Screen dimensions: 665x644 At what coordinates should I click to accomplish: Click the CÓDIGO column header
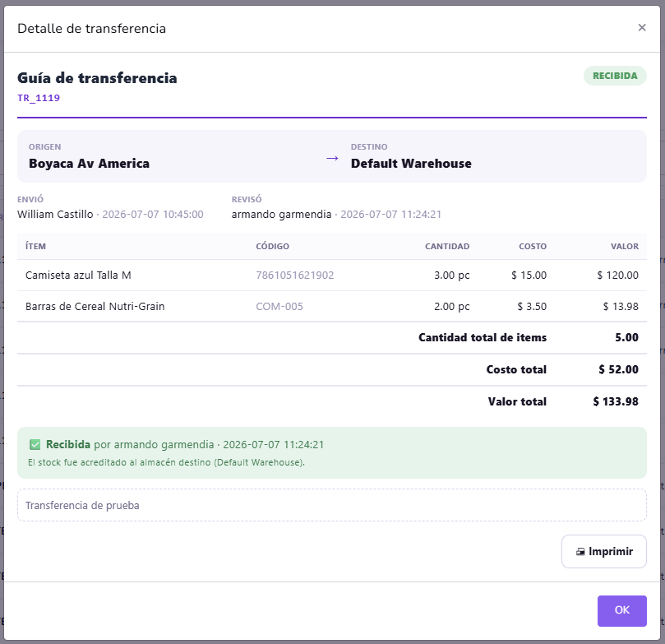point(272,246)
